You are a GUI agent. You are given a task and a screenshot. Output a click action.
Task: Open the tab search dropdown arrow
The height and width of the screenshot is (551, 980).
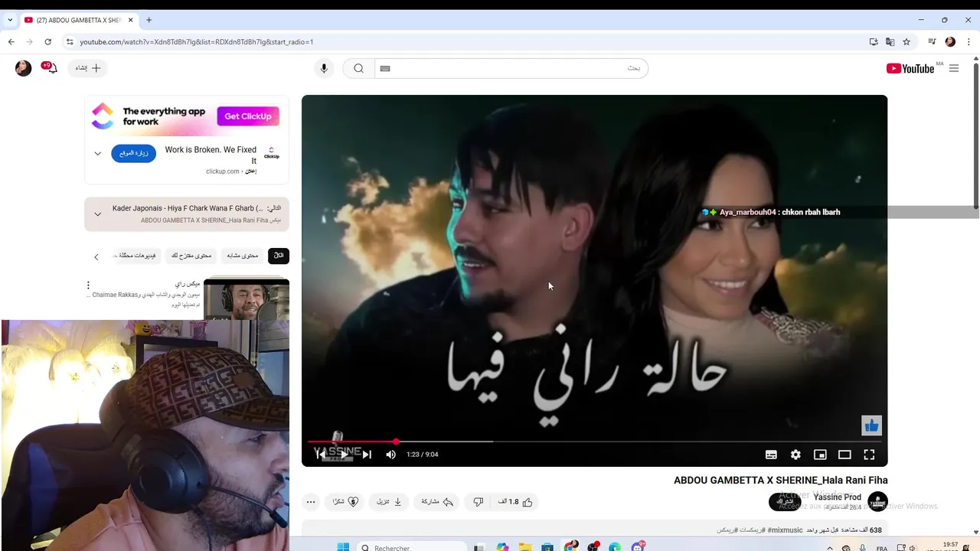(10, 20)
